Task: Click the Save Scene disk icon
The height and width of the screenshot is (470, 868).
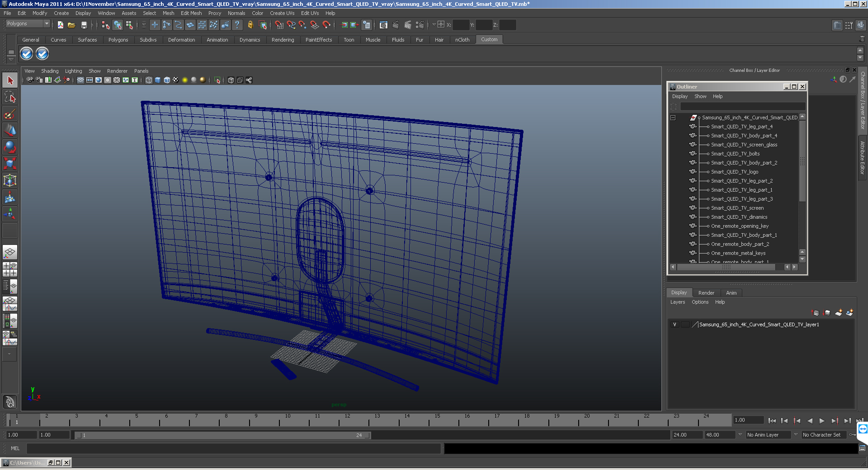Action: coord(84,25)
